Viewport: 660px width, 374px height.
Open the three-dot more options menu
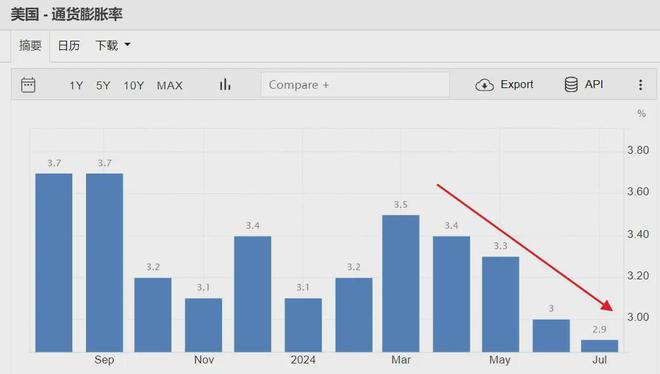(x=640, y=85)
